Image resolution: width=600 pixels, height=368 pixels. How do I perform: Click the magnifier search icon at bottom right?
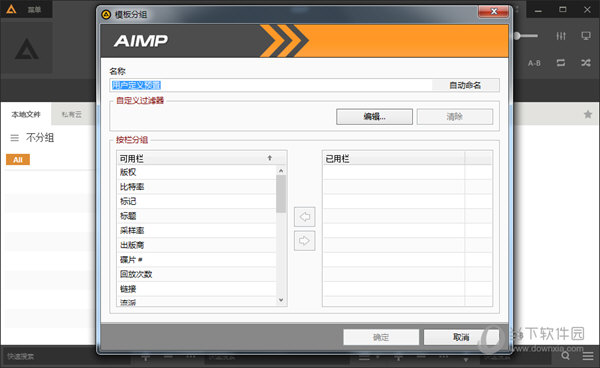tap(566, 356)
